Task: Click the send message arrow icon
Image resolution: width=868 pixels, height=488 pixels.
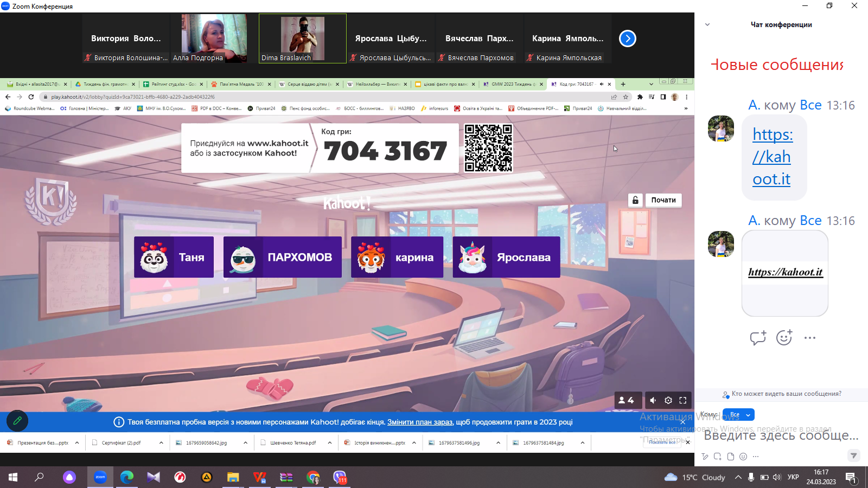Action: pos(854,455)
